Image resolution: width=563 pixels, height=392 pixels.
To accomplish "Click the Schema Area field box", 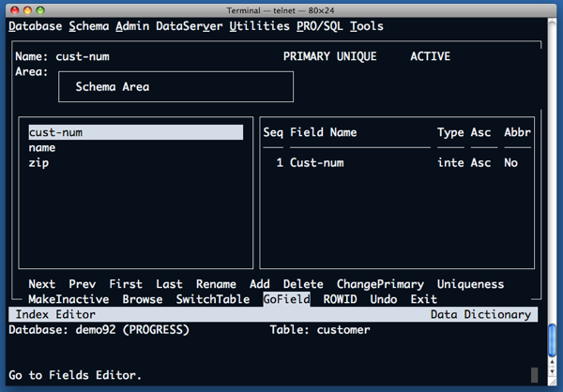I will 175,87.
